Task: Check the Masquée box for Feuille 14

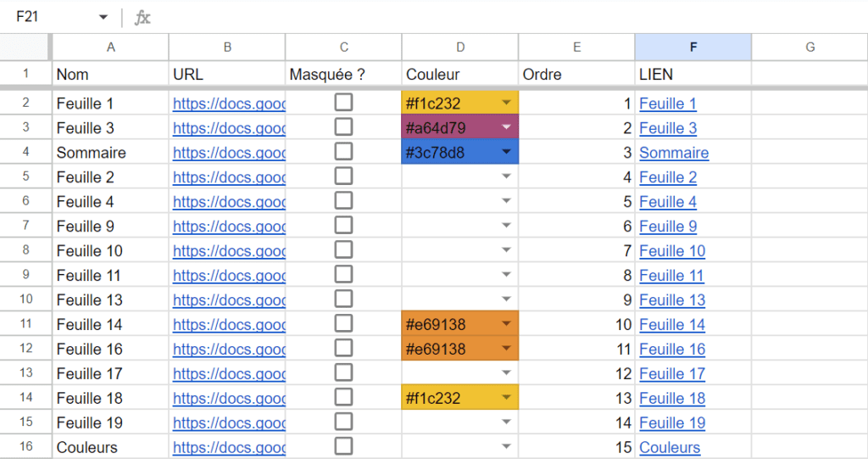Action: 344,324
